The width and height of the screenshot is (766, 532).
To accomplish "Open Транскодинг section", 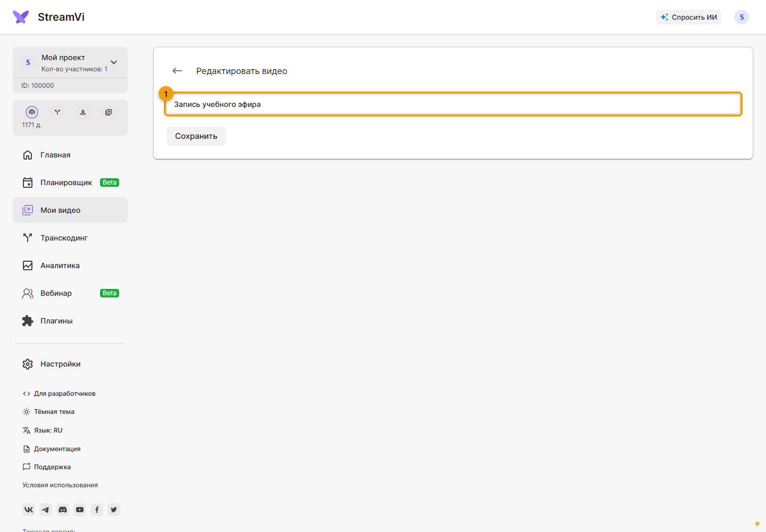I will pos(70,238).
